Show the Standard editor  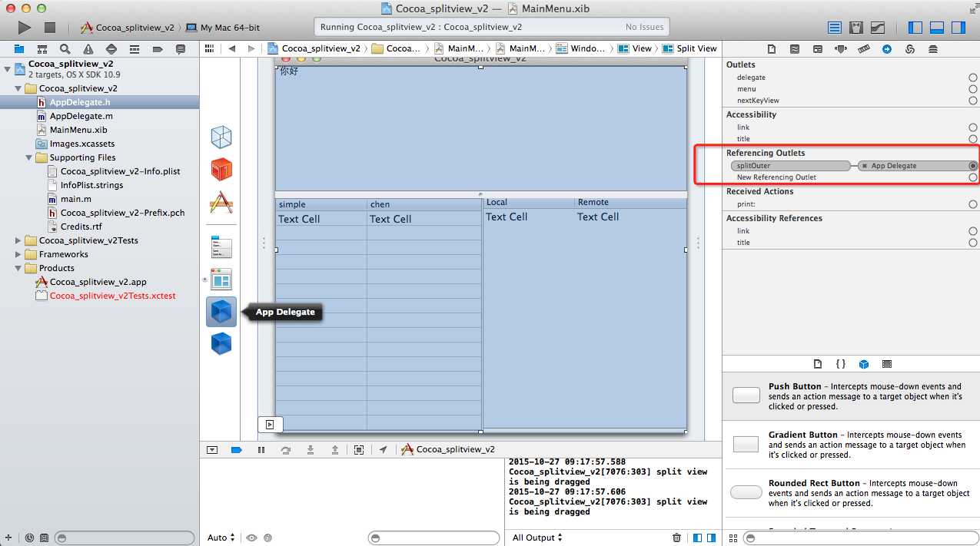(835, 28)
